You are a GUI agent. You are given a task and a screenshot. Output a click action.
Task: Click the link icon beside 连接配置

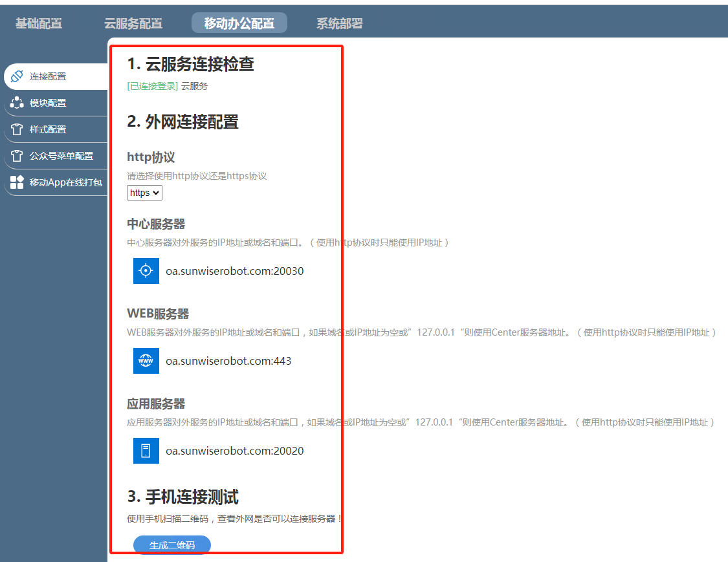pos(17,76)
